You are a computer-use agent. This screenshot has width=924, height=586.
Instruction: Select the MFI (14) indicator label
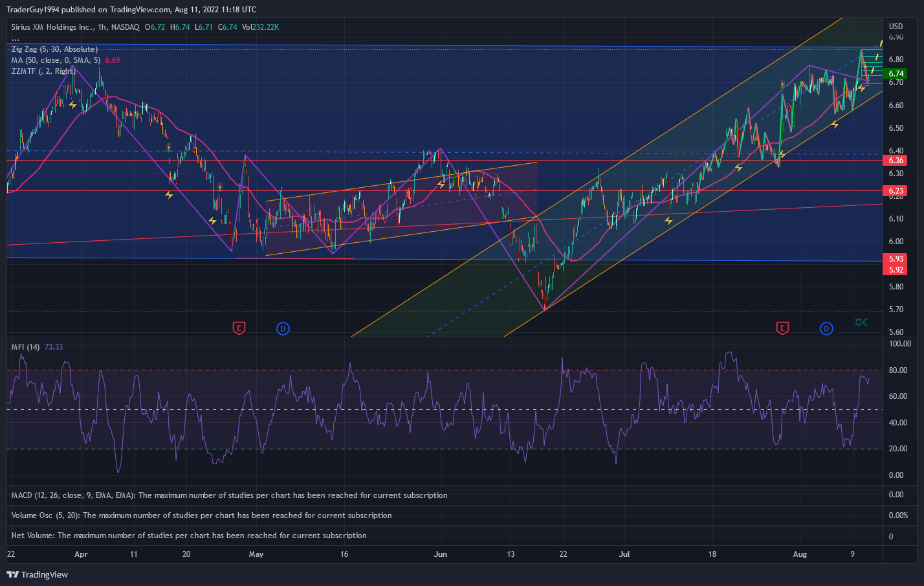(25, 347)
